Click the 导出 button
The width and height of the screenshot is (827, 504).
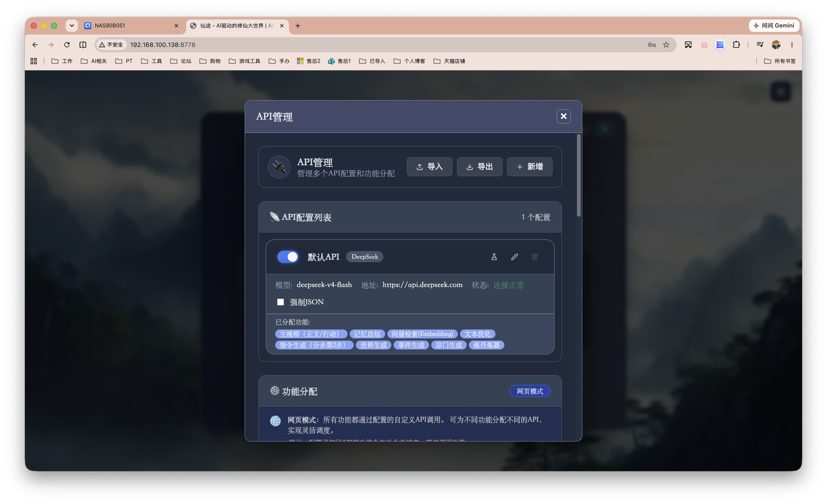tap(480, 167)
